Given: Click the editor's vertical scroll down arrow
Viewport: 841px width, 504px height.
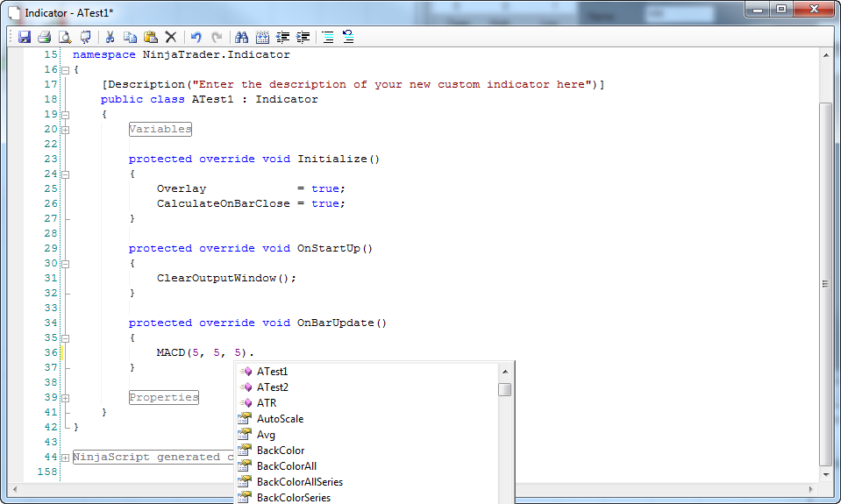Looking at the screenshot, I should pyautogui.click(x=826, y=474).
